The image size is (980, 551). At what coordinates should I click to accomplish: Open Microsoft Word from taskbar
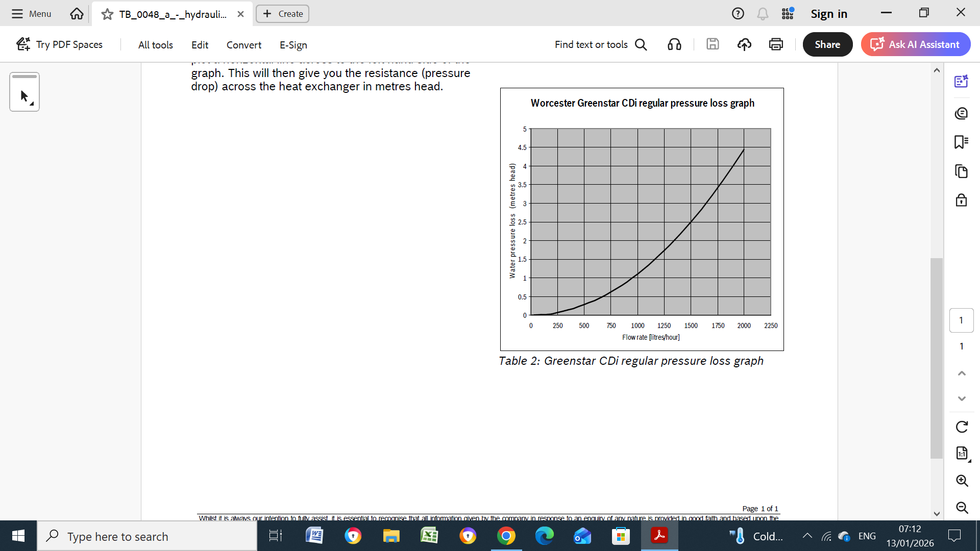(x=314, y=536)
